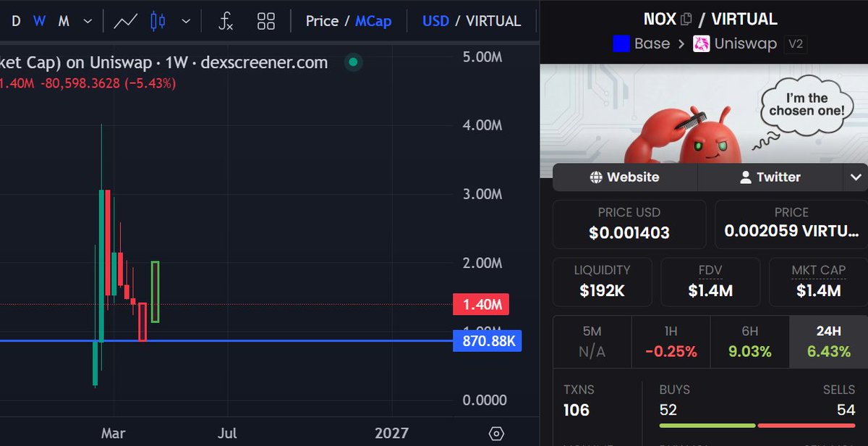Expand more links chevron beside Twitter
This screenshot has height=446, width=868.
[x=856, y=177]
